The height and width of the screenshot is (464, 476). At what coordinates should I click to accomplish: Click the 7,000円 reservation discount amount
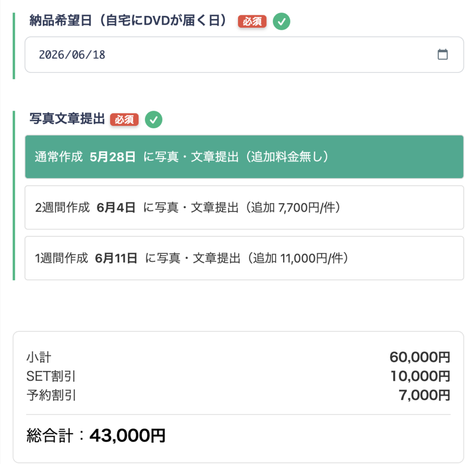(424, 395)
